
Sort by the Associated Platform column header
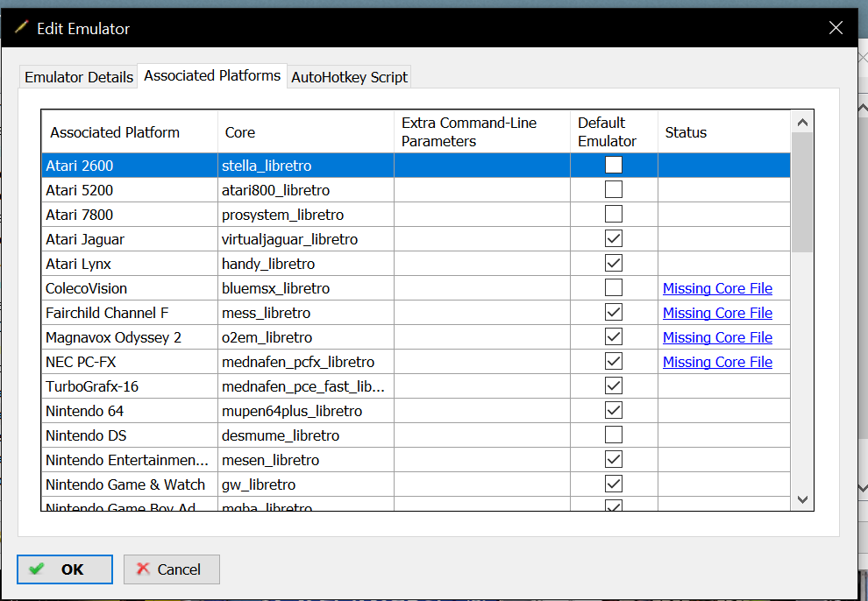(x=130, y=132)
